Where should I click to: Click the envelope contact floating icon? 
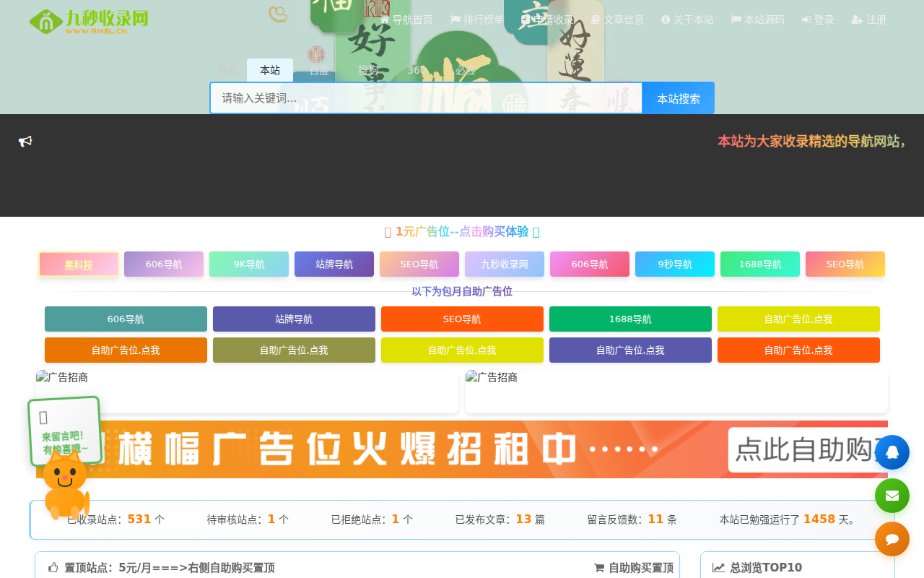(x=892, y=496)
